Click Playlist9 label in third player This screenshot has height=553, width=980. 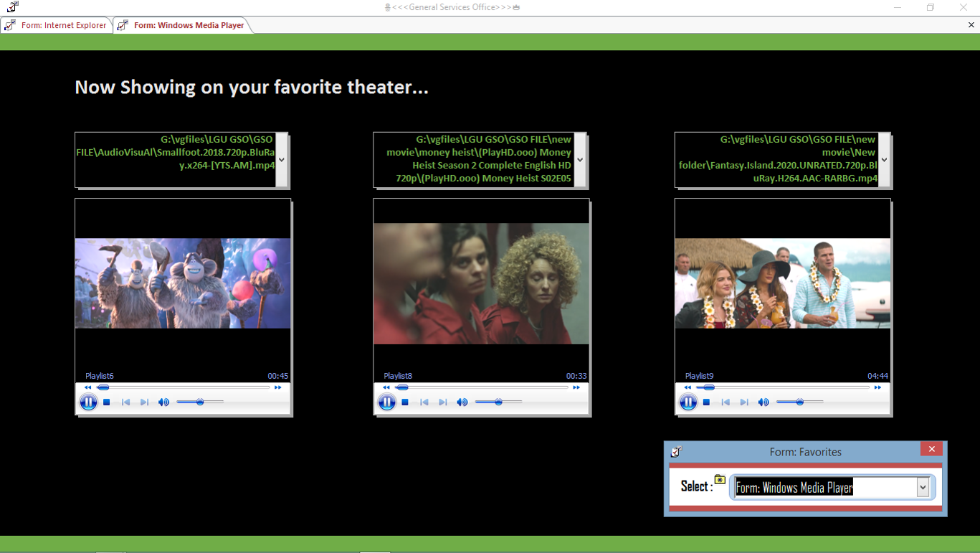(699, 376)
